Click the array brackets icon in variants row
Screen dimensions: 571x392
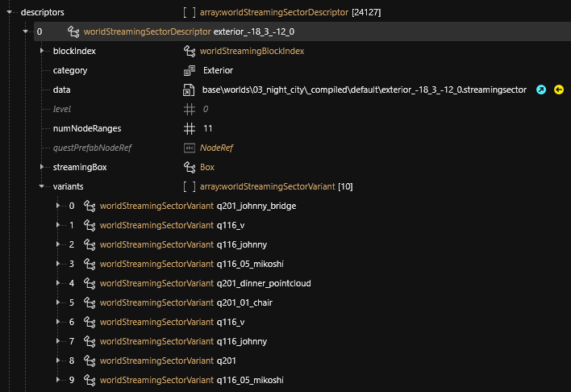click(190, 186)
